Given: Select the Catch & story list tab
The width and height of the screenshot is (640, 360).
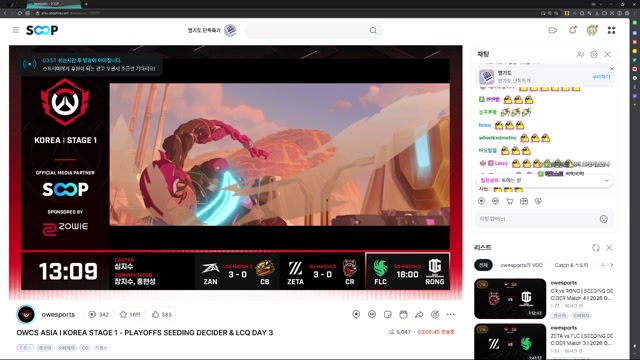Looking at the screenshot, I should click(571, 265).
